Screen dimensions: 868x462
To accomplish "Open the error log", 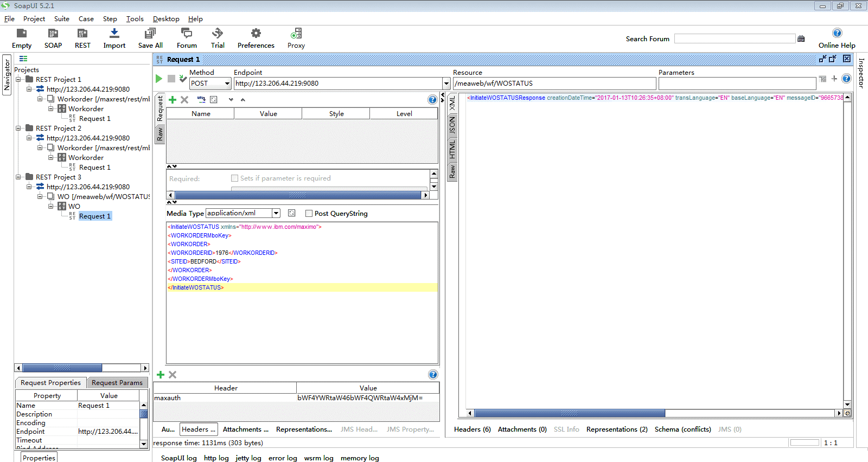I will (283, 458).
